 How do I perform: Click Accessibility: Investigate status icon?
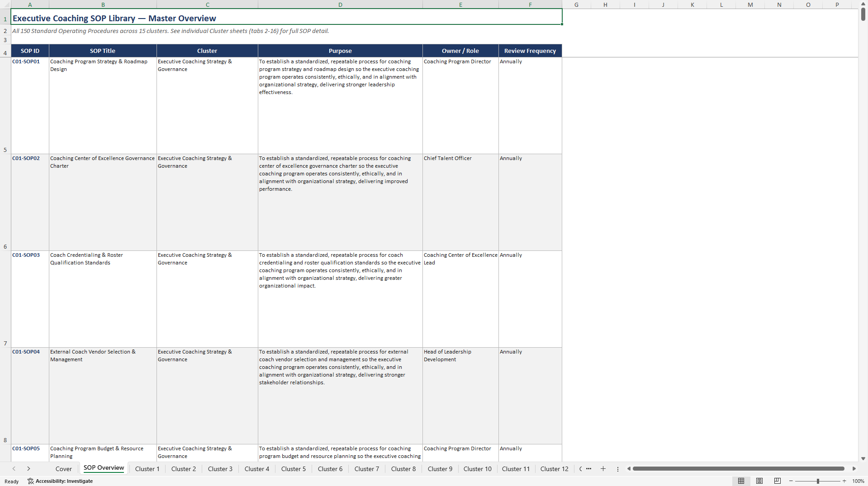click(60, 481)
